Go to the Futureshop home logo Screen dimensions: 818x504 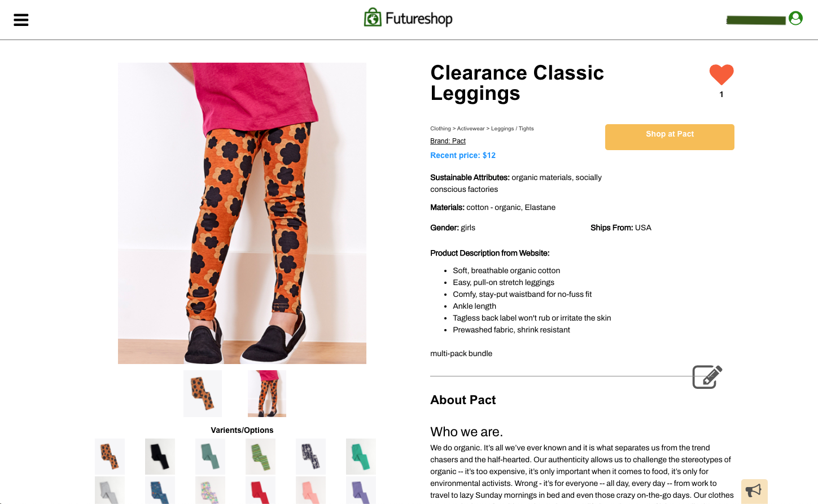[408, 18]
